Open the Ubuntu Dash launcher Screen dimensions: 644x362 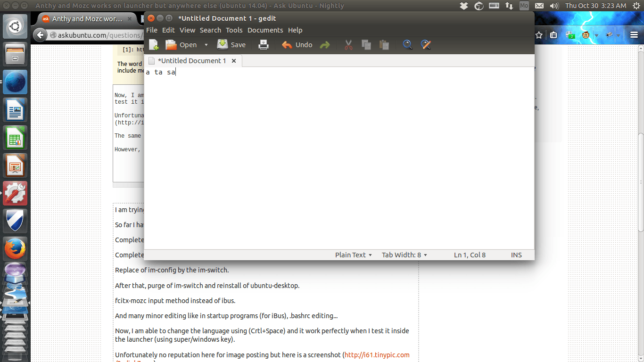(15, 26)
